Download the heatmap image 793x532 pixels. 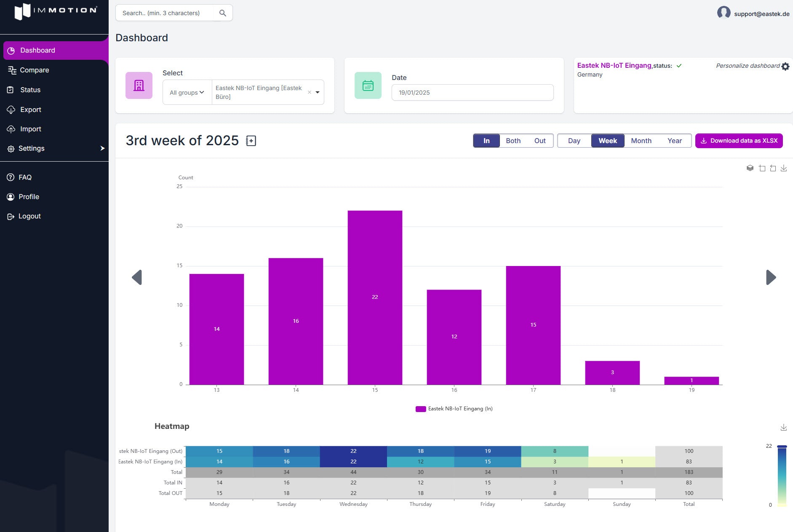[x=784, y=428]
